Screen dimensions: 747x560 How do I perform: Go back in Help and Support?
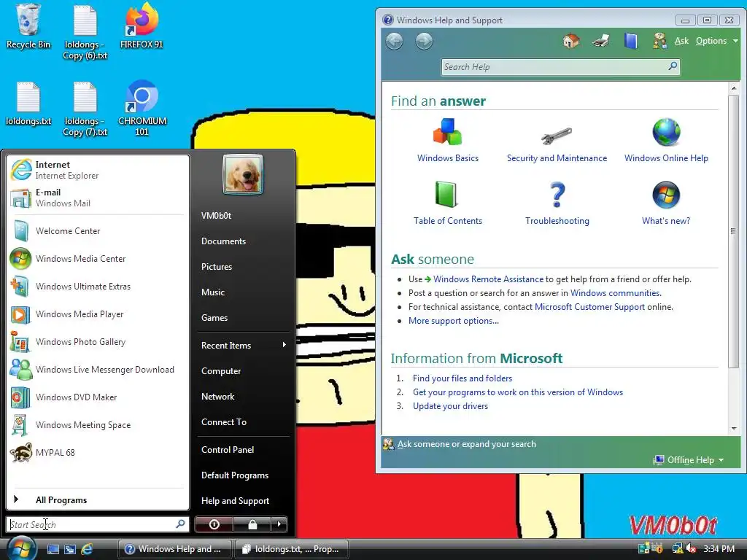394,42
